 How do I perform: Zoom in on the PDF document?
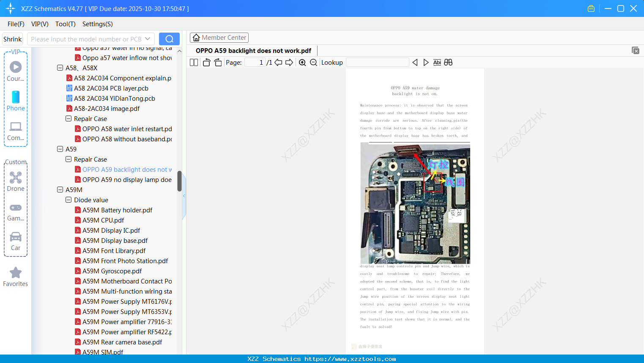[303, 62]
